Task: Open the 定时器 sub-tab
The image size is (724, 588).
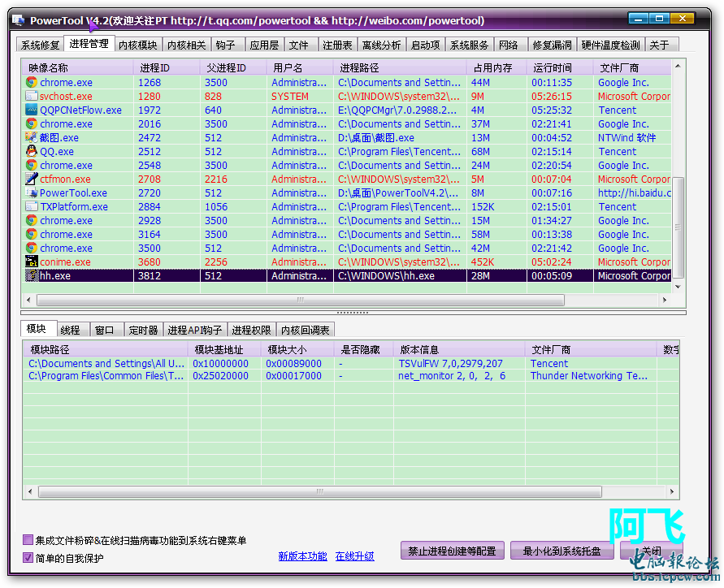Action: (x=143, y=330)
